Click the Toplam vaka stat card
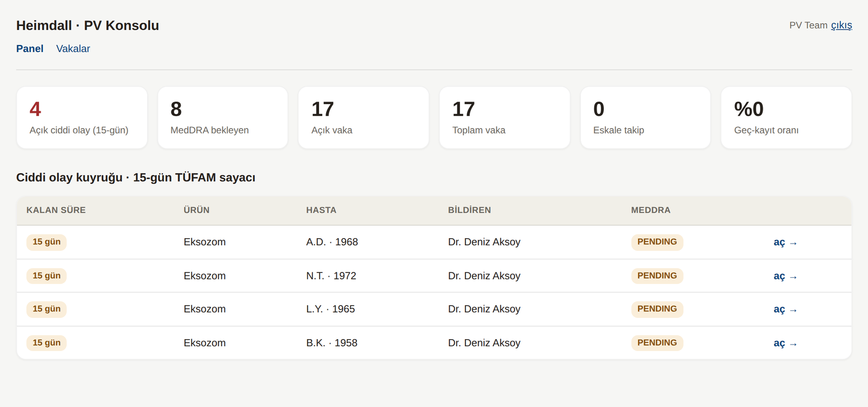Screen dimensions: 868x407 tap(505, 118)
